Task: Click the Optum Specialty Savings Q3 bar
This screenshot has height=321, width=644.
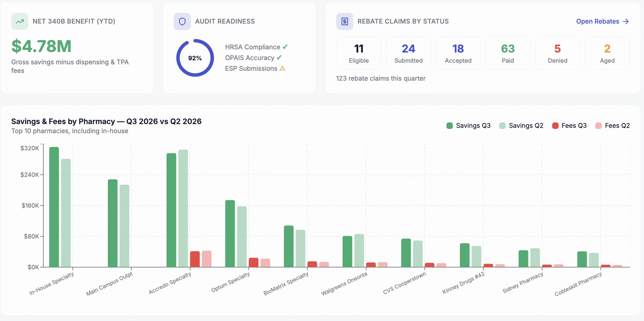Action: [x=230, y=234]
